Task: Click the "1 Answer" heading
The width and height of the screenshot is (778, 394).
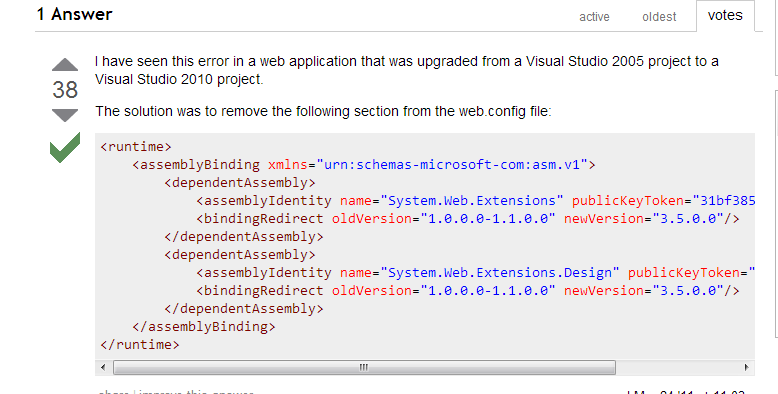Action: 74,14
